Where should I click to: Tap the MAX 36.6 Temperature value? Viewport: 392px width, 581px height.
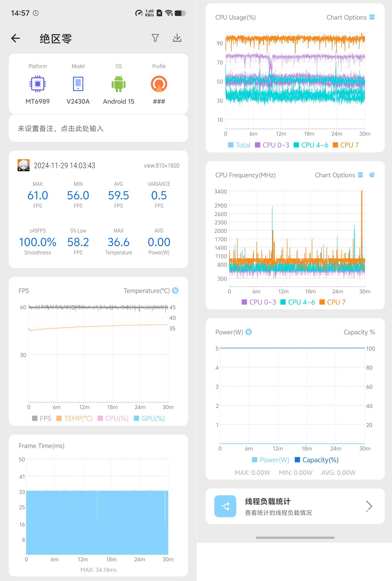point(118,242)
